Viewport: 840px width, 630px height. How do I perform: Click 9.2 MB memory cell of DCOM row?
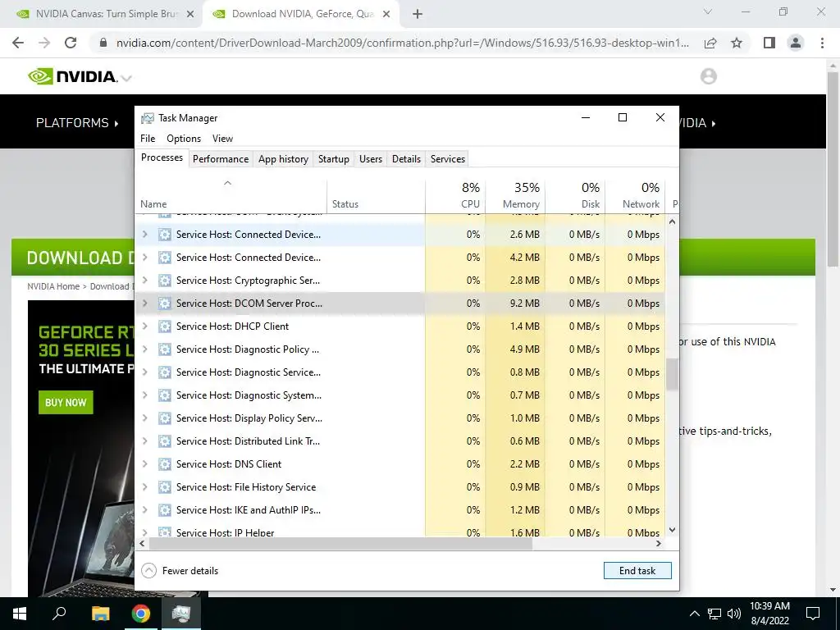click(515, 304)
